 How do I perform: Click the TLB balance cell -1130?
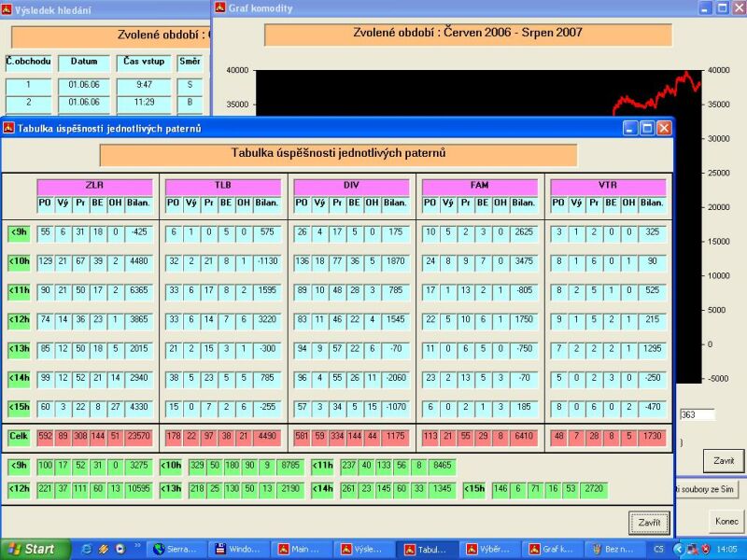(x=267, y=262)
